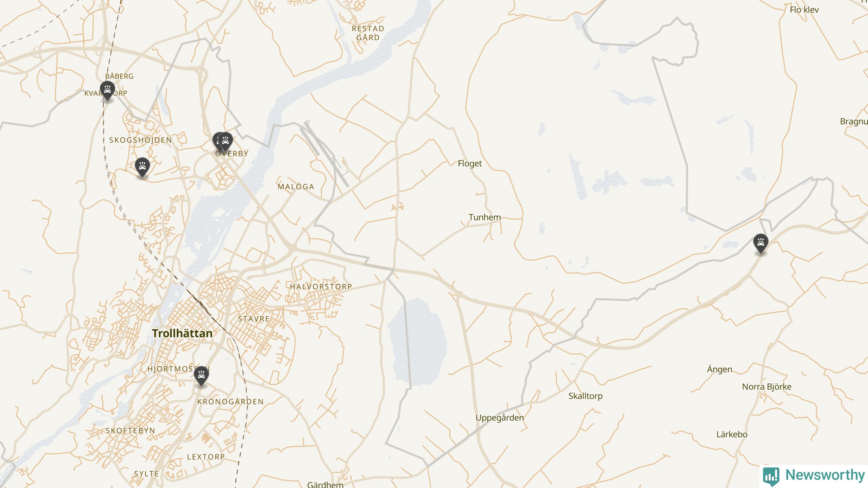Select the Halvorstorp district label

[321, 287]
